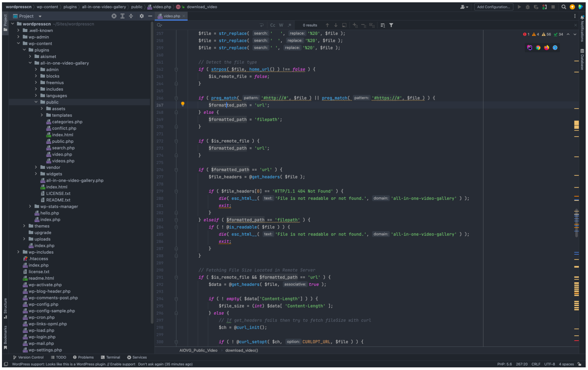Click the filter search results icon

pos(391,25)
